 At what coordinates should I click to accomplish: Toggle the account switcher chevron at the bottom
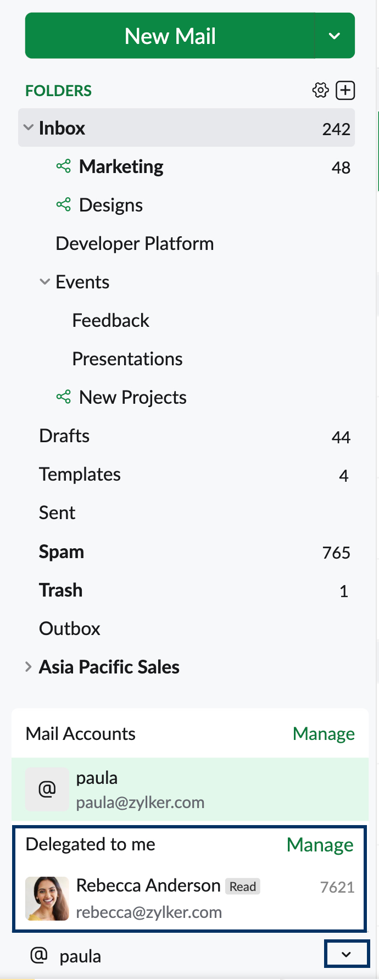click(346, 954)
